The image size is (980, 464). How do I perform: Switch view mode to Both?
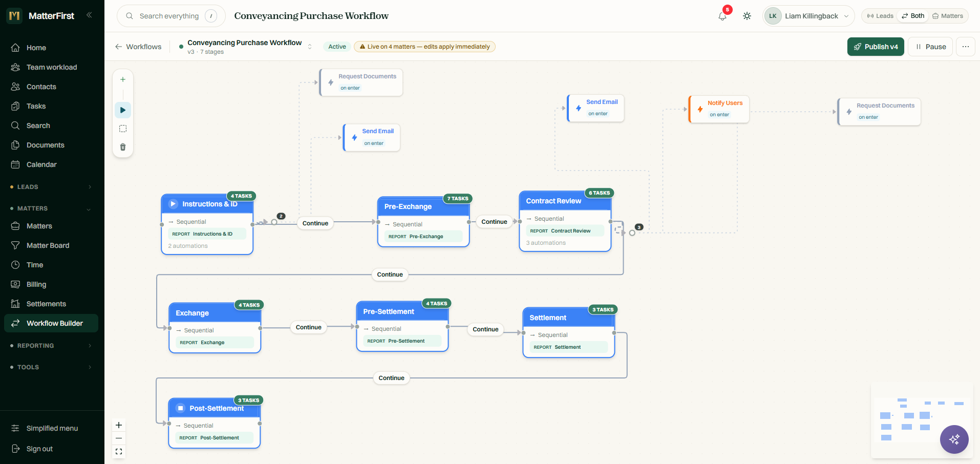click(913, 16)
